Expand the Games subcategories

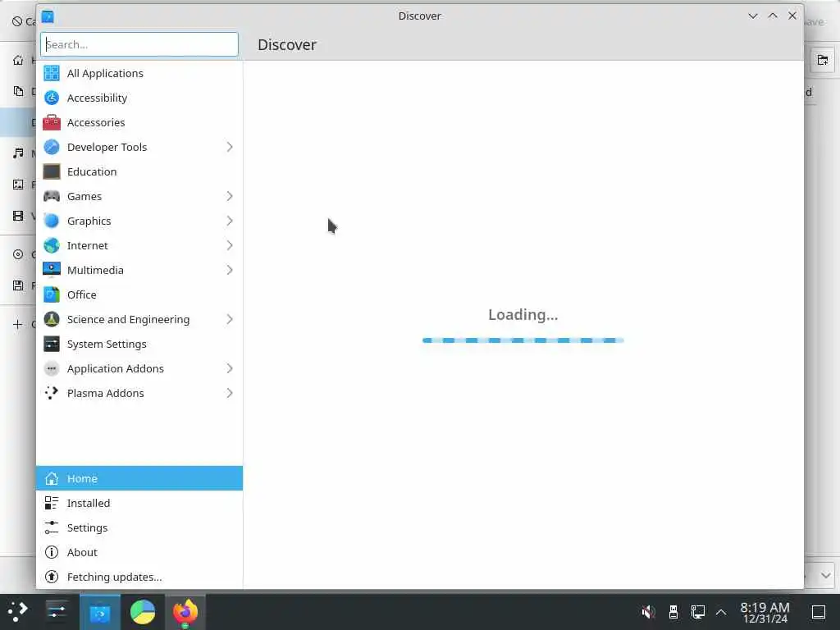click(230, 196)
